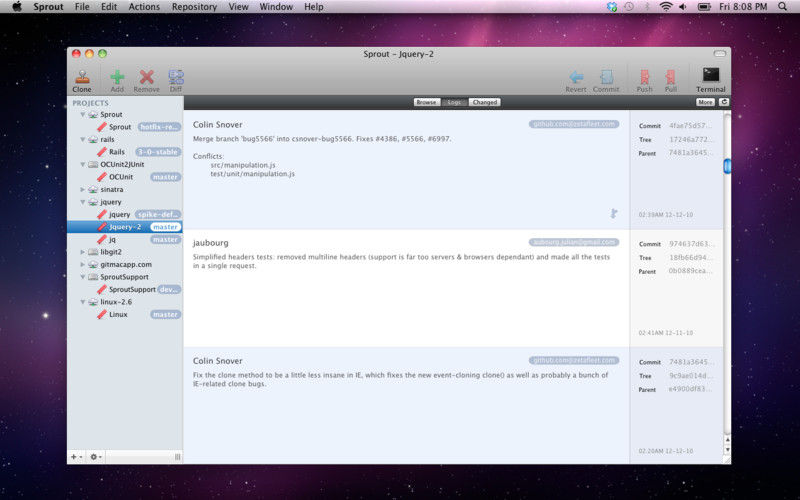Open the plus dropdown at sidebar bottom
This screenshot has width=800, height=500.
[76, 457]
